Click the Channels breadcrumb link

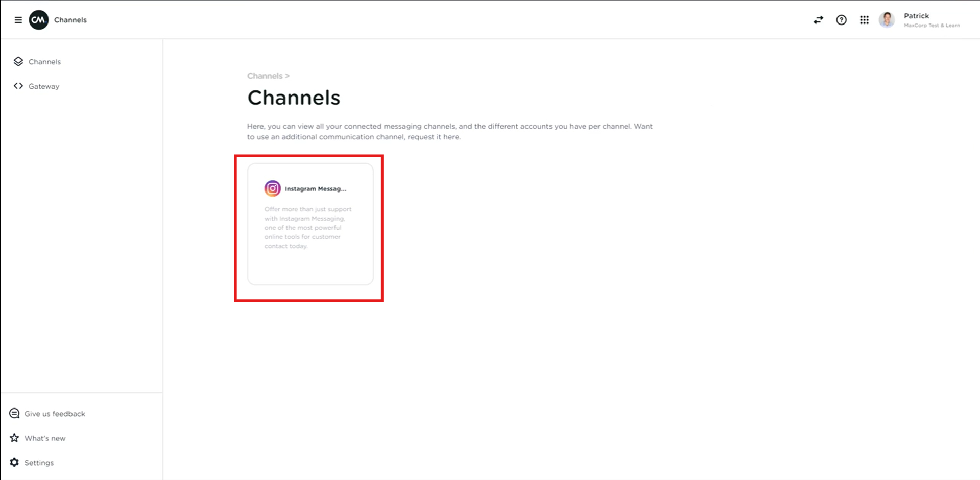(265, 76)
